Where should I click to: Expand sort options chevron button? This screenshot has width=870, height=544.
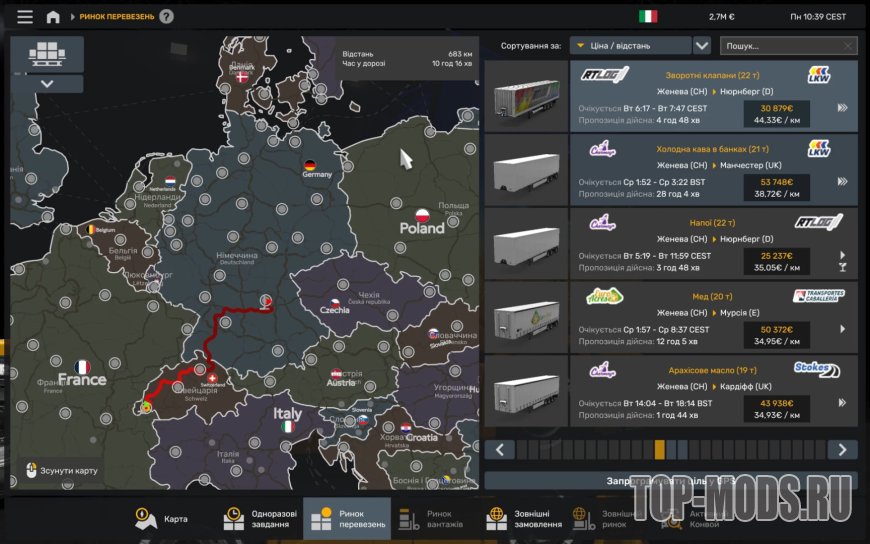point(702,45)
